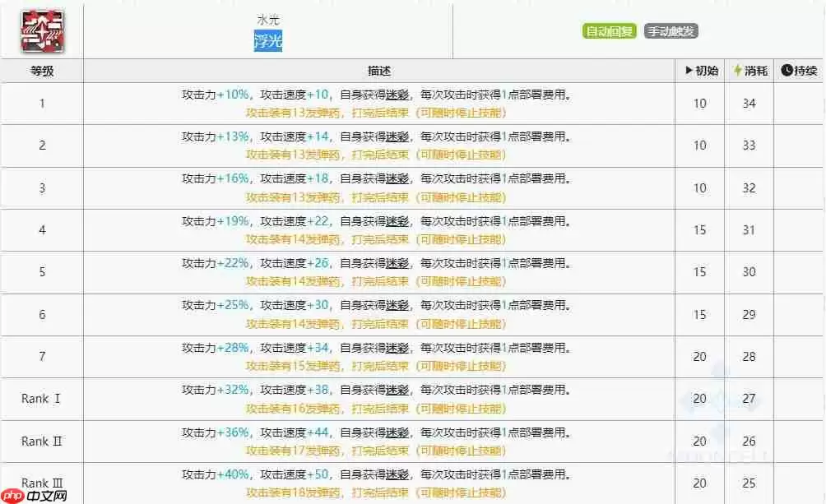Select the 等级 column header
Screen dimensions: 826x504
click(x=41, y=71)
